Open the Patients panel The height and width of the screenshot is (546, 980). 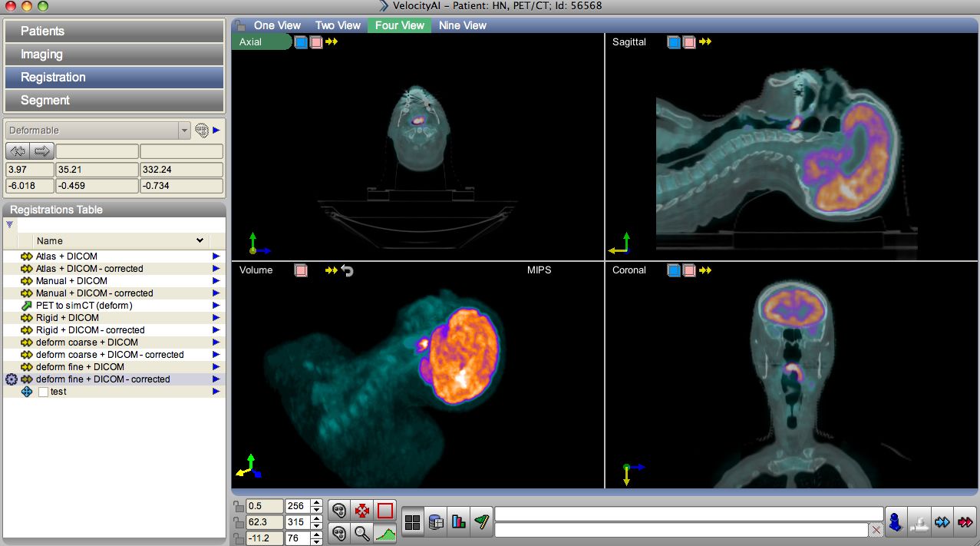tap(114, 31)
